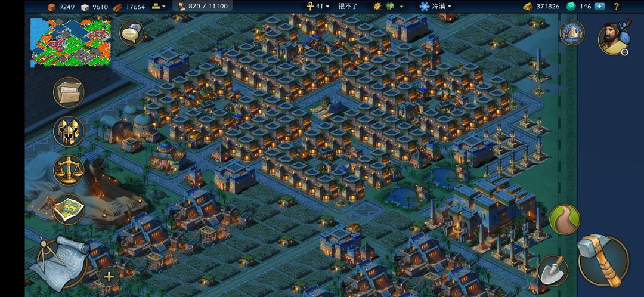Open the crown monument icon
This screenshot has height=297, width=644.
click(572, 33)
